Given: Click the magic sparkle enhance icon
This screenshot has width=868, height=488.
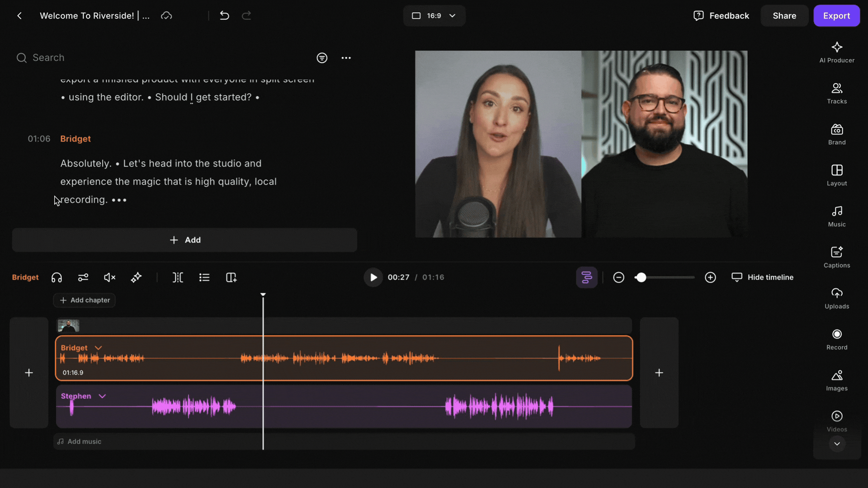Looking at the screenshot, I should [x=136, y=277].
